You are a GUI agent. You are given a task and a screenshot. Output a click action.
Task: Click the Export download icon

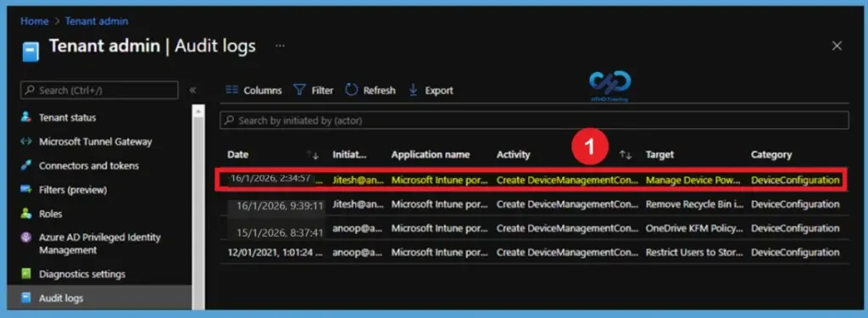413,90
